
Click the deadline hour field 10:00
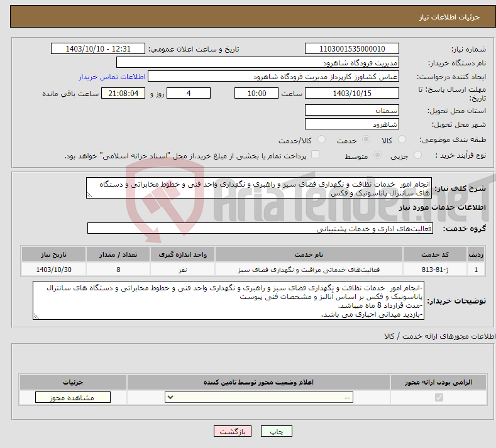256,93
